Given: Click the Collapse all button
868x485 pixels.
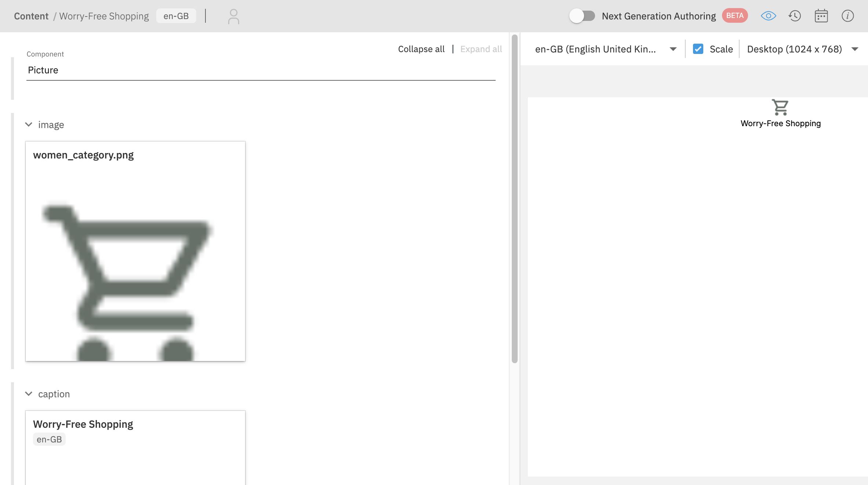Looking at the screenshot, I should point(421,49).
